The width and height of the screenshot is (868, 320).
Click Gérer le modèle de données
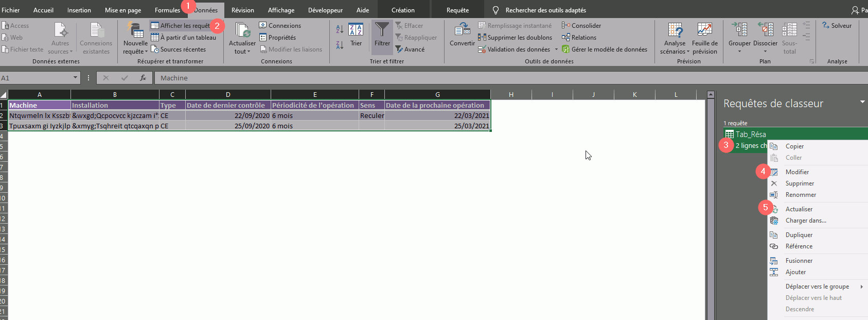[x=605, y=49]
